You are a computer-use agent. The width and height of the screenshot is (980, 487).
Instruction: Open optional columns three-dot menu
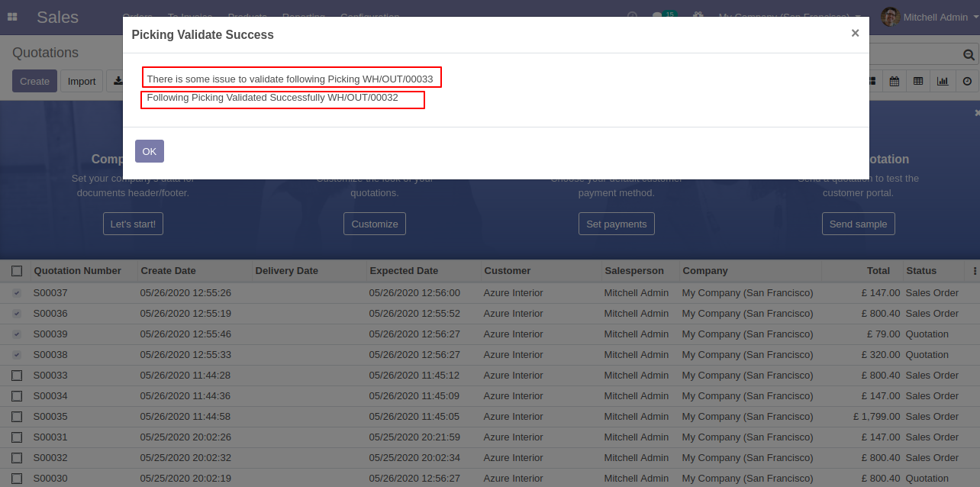pyautogui.click(x=975, y=271)
